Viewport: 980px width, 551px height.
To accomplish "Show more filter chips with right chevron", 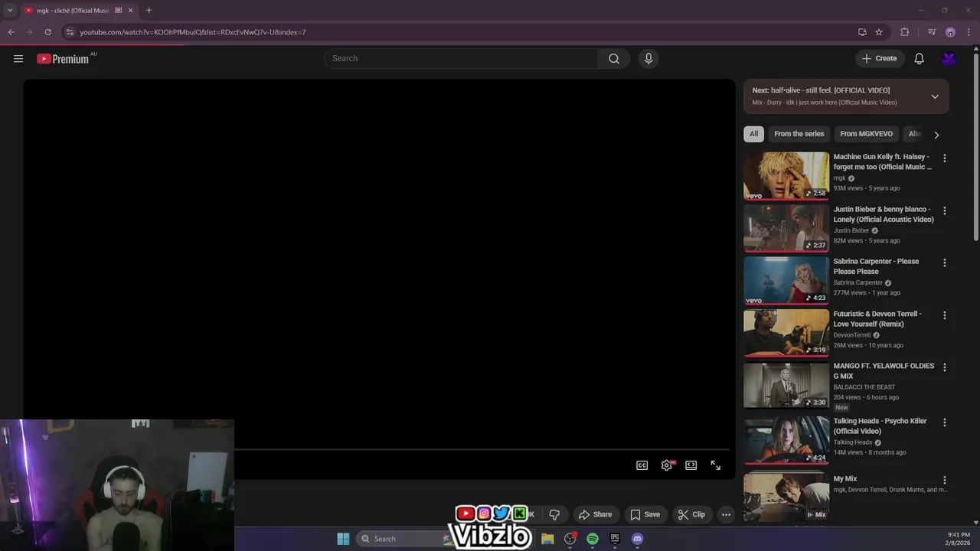I will point(936,135).
